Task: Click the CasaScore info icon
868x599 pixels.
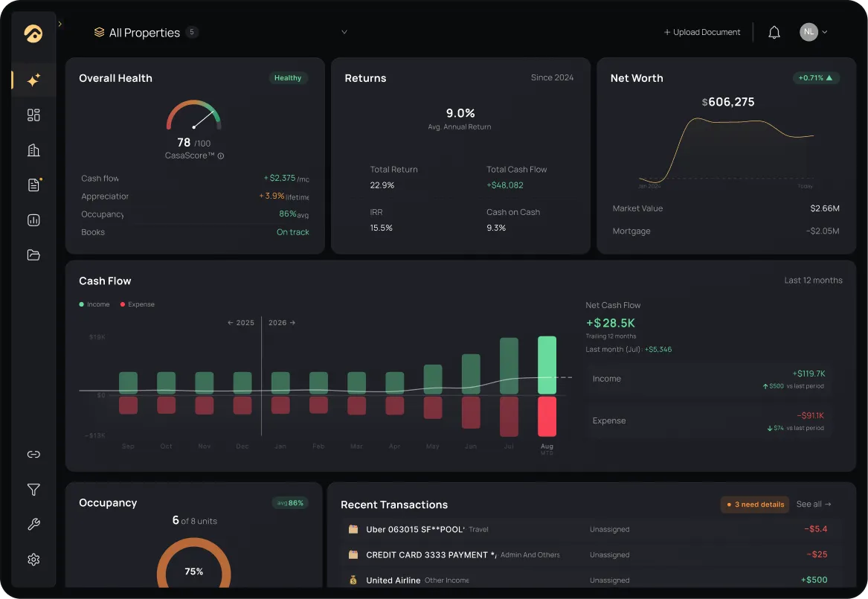Action: pyautogui.click(x=221, y=156)
